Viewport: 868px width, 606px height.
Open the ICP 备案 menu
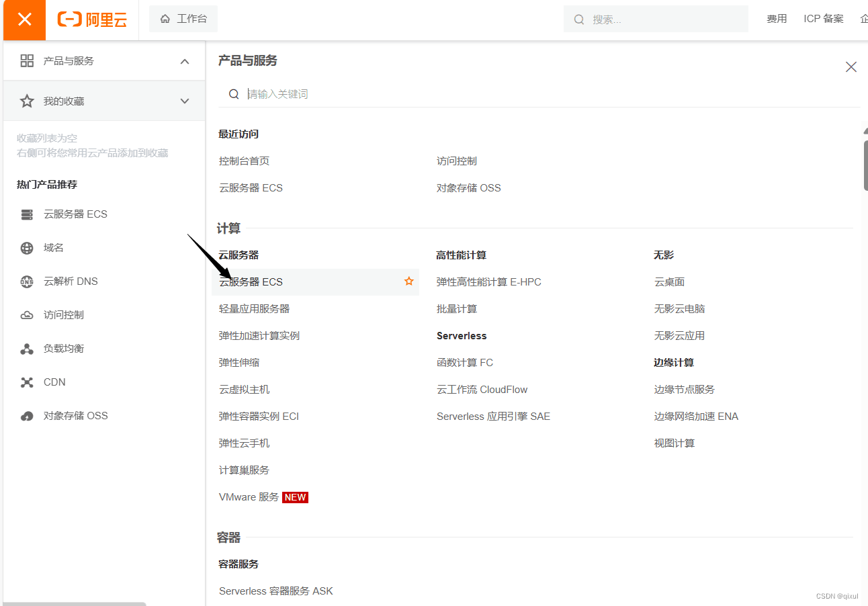(x=824, y=19)
